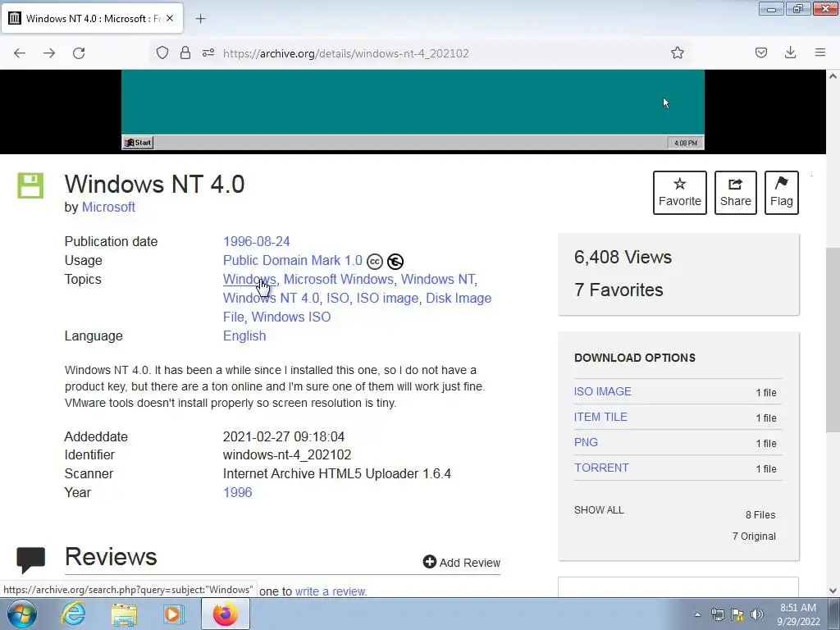Image resolution: width=840 pixels, height=630 pixels.
Task: Reload the current page
Action: click(x=79, y=53)
